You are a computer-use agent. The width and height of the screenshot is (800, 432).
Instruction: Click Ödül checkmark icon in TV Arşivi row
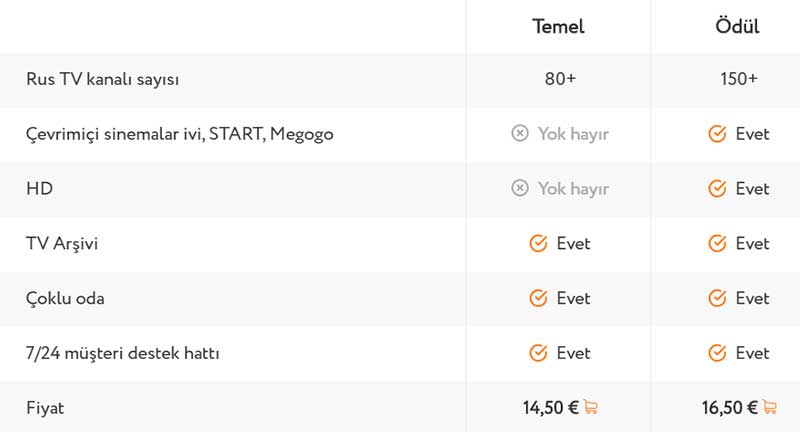click(717, 243)
